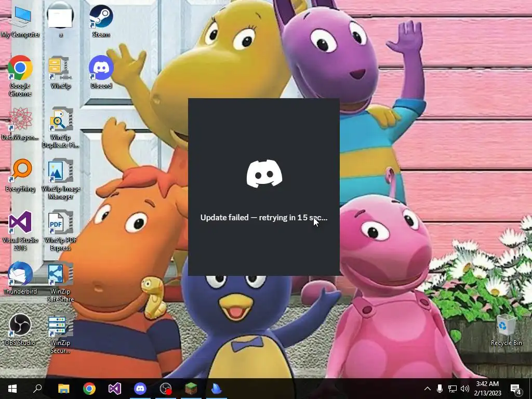532x399 pixels.
Task: Select the Thunderbird desktop shortcut
Action: (20, 278)
